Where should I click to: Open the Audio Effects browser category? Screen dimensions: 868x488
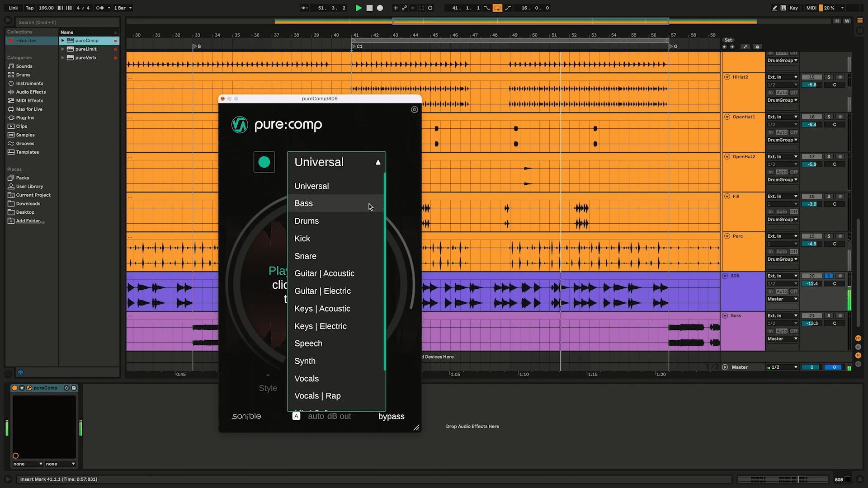(30, 92)
